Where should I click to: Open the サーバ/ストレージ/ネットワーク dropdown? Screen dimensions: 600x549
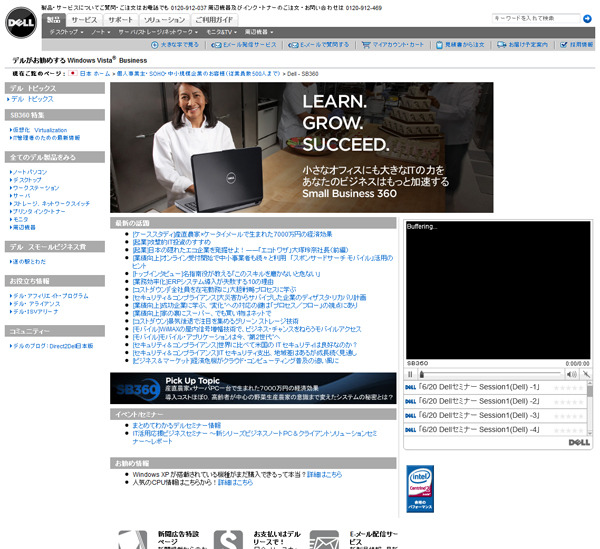click(158, 32)
